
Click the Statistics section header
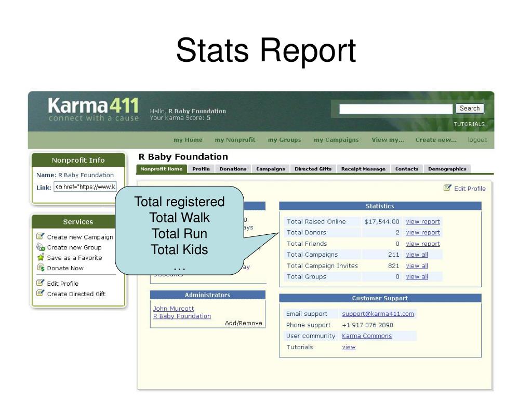point(380,206)
